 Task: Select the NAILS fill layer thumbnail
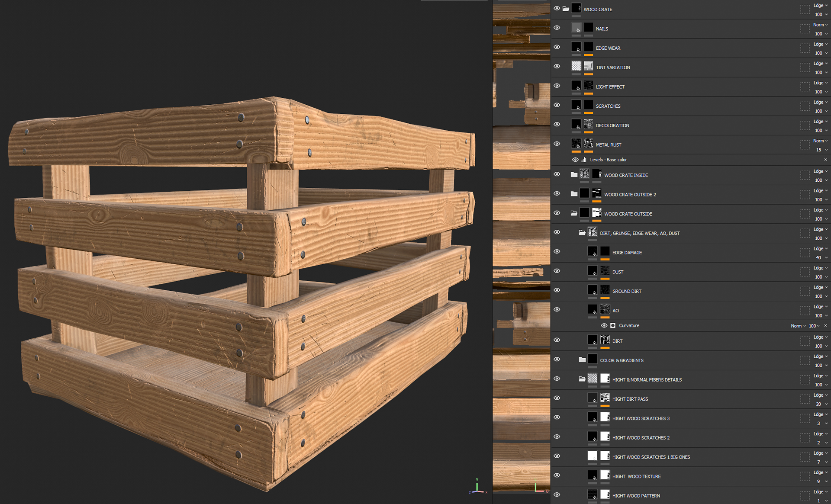click(x=576, y=28)
